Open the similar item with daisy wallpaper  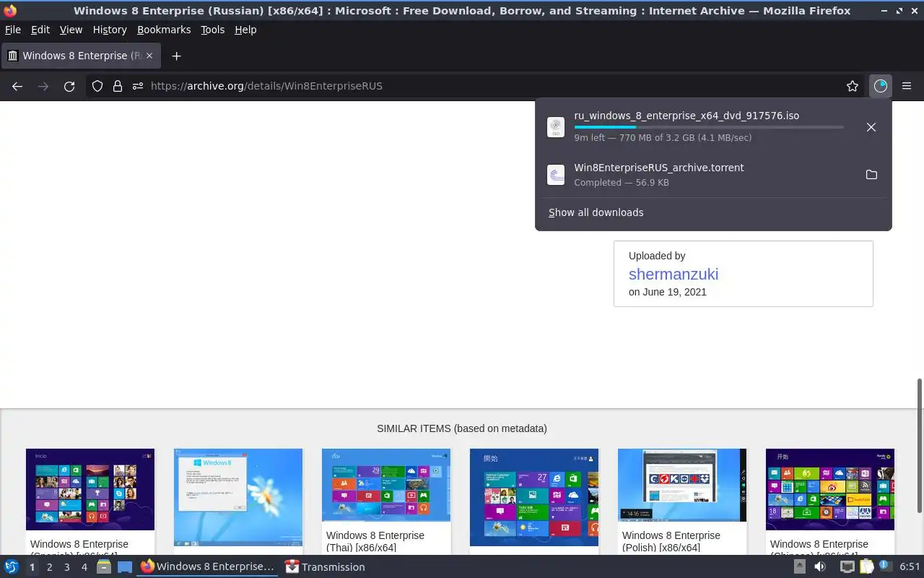[238, 497]
